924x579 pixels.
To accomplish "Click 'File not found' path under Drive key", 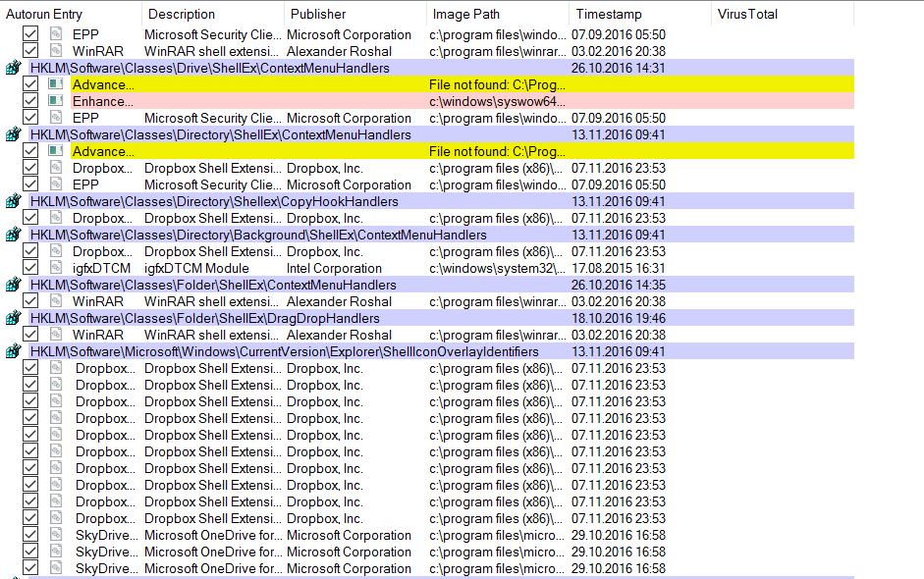I will coord(497,84).
